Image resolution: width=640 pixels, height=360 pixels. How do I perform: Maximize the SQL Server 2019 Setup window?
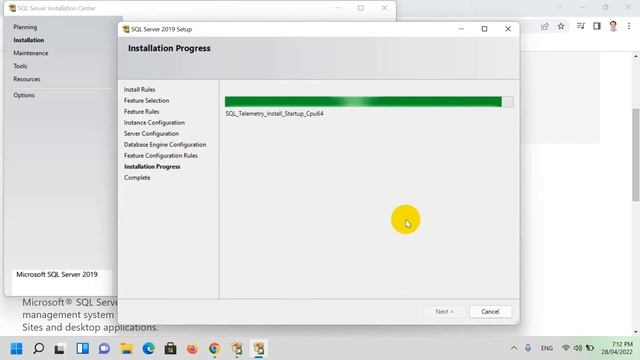pos(484,29)
